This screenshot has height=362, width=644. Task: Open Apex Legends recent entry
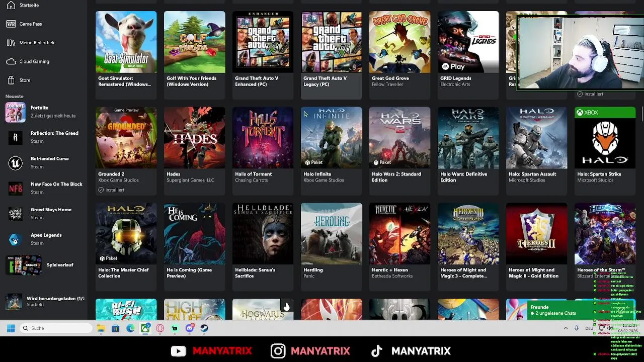click(x=43, y=239)
